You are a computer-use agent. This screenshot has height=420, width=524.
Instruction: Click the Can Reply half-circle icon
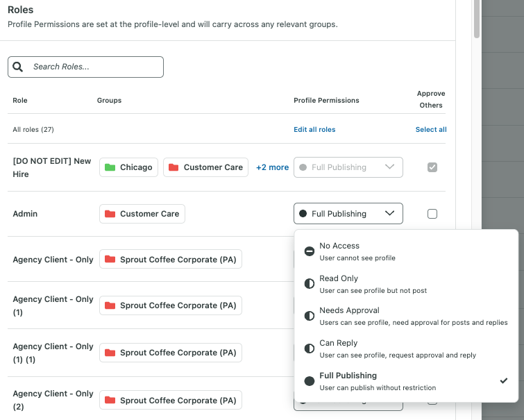pyautogui.click(x=310, y=348)
